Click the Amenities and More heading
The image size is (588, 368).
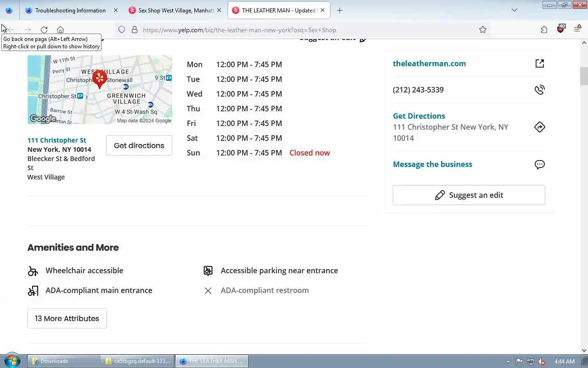(73, 247)
